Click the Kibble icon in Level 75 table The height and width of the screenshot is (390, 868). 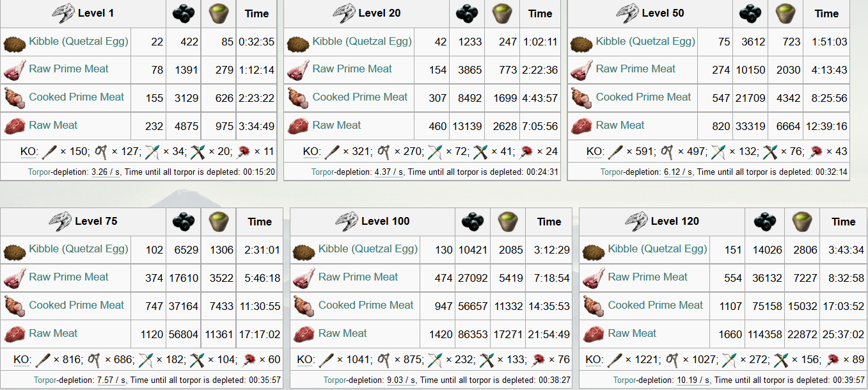click(15, 250)
